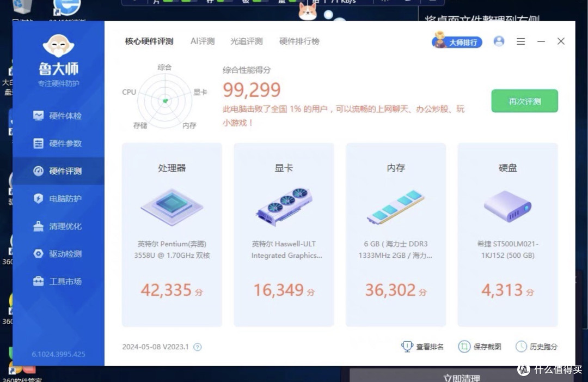Click the 内存 card title
Viewport: 588px width, 382px height.
396,168
